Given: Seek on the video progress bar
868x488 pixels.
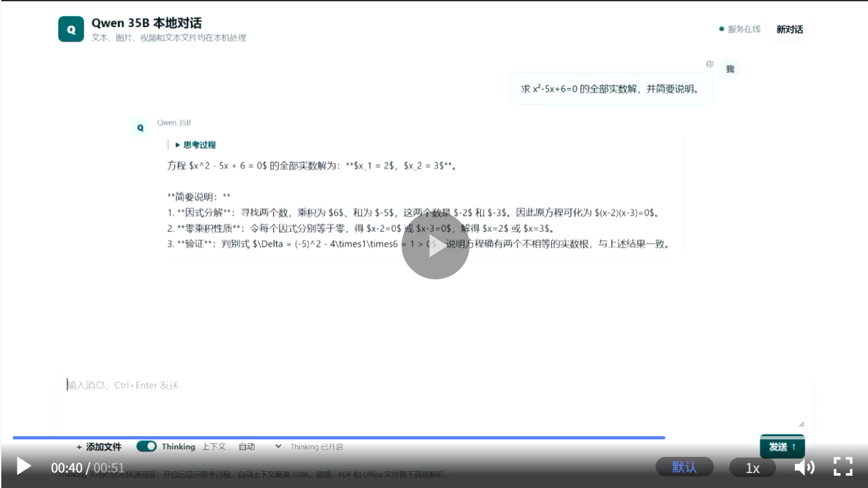Looking at the screenshot, I should [x=434, y=437].
